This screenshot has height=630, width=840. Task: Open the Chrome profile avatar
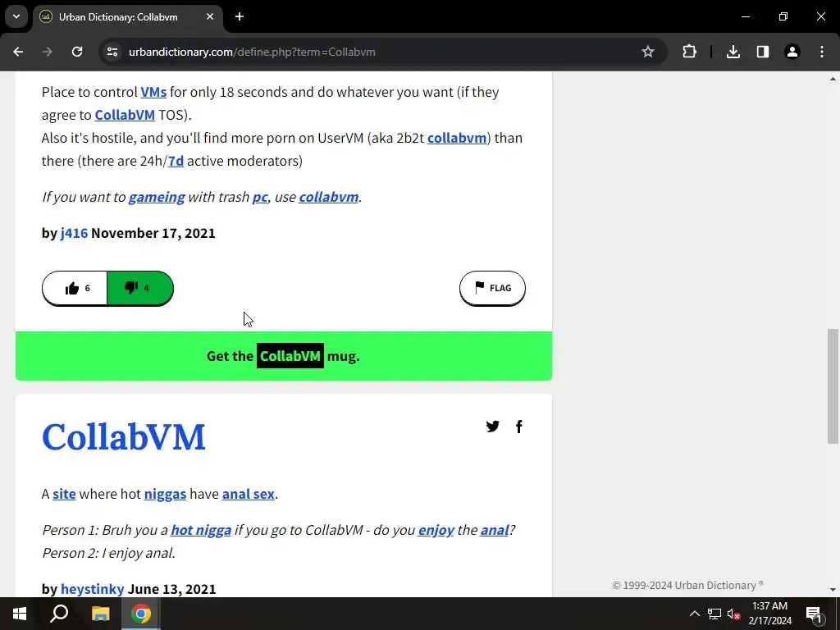pos(792,52)
